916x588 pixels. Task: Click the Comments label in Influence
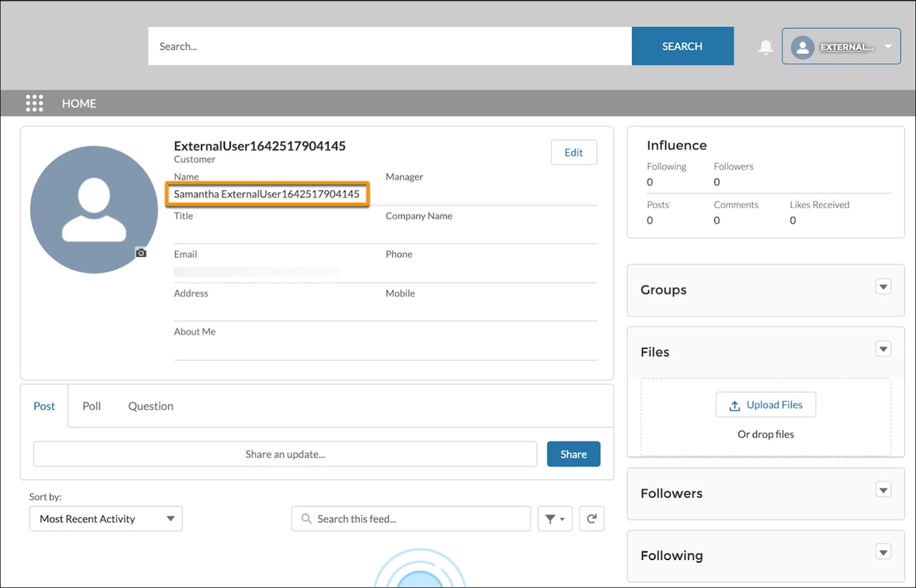tap(736, 205)
